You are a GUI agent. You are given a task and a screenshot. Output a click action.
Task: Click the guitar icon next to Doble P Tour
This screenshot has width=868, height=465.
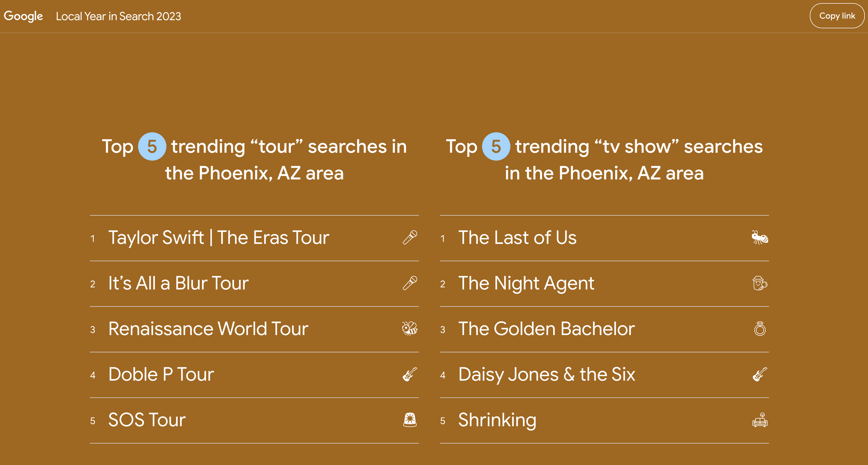[x=410, y=374]
